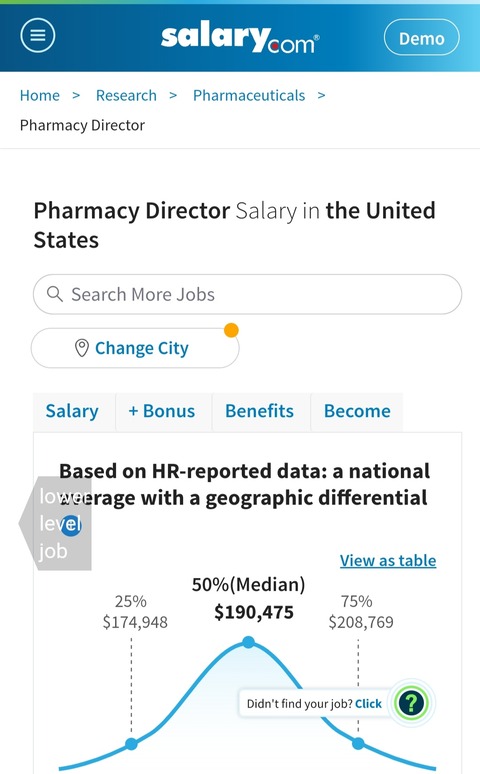Viewport: 480px width, 774px height.
Task: Open the lower level job arrow
Action: point(55,523)
